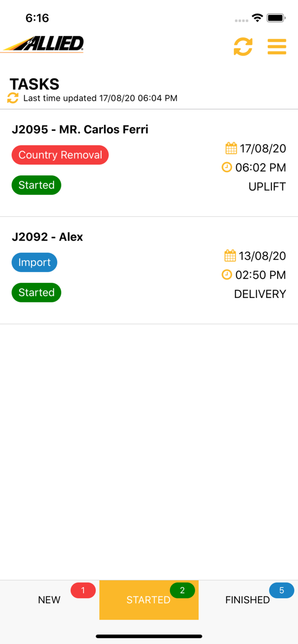The width and height of the screenshot is (298, 644).
Task: Tap the clock icon showing 02:50 PM
Action: point(227,274)
